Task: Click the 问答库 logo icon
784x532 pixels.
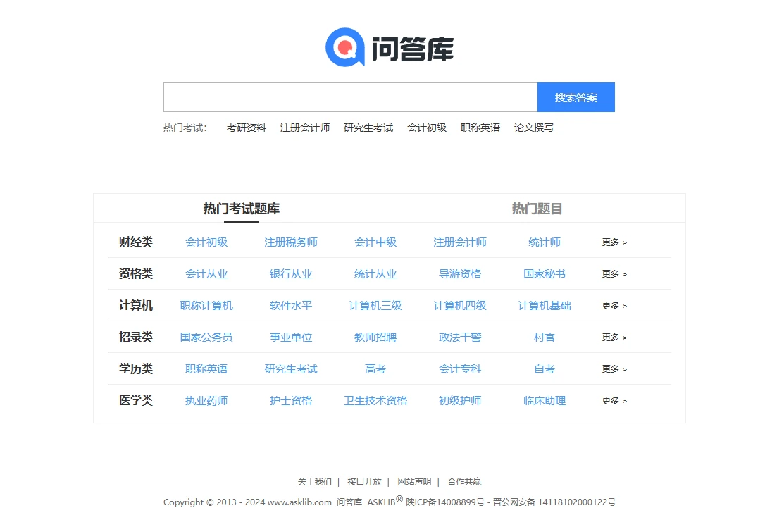Action: click(x=343, y=48)
